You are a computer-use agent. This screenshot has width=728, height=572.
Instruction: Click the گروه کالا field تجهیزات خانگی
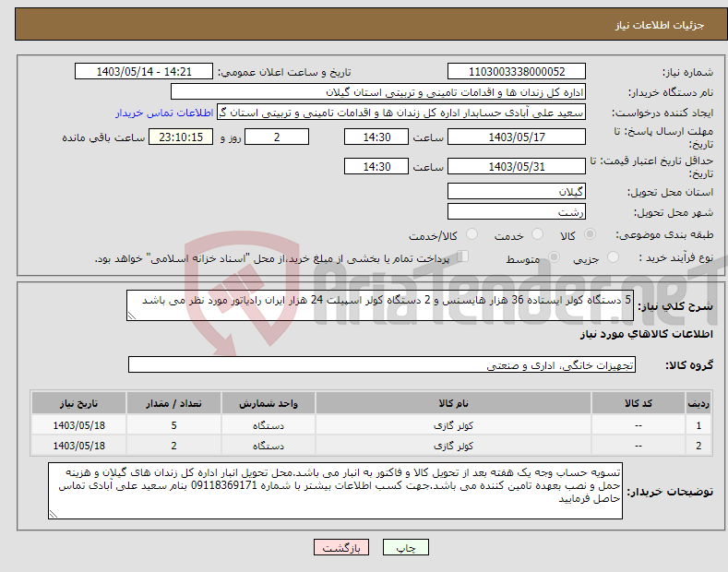(x=382, y=365)
